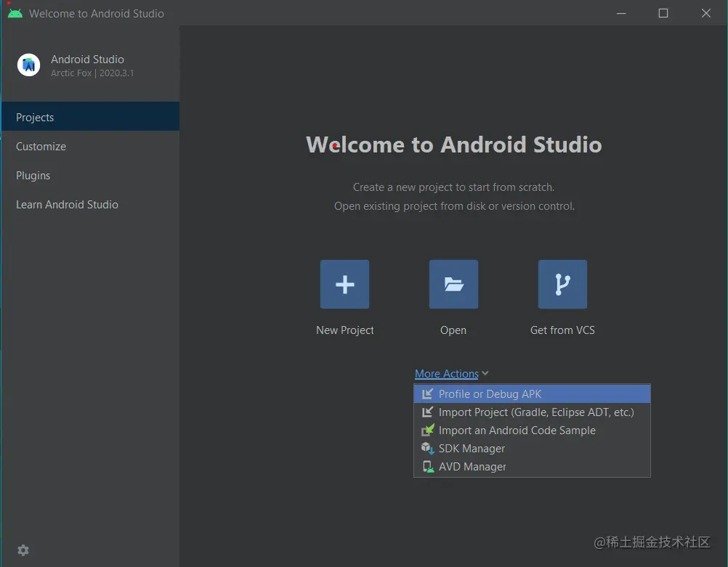Click the New Project label
This screenshot has height=567, width=728.
[344, 330]
